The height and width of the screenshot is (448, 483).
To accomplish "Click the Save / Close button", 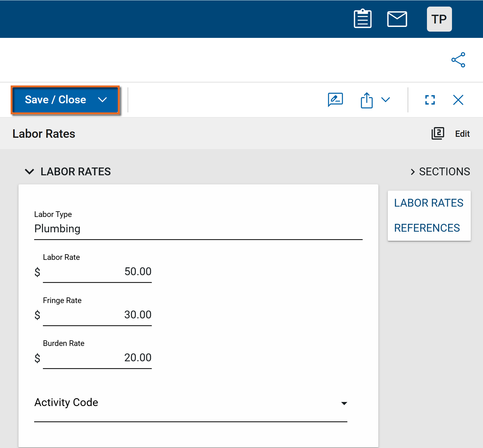I will click(x=55, y=100).
